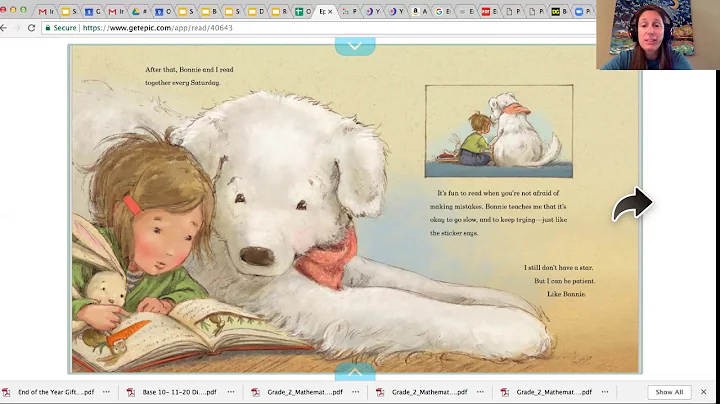Switch to the yellow Slides tab labeled D
Viewport: 720px width, 404px height.
256,11
